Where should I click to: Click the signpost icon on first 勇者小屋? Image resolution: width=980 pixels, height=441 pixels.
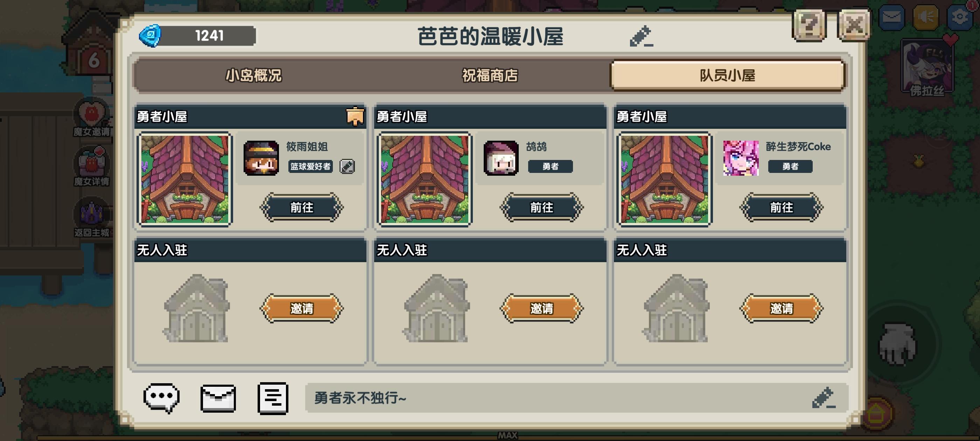coord(355,116)
